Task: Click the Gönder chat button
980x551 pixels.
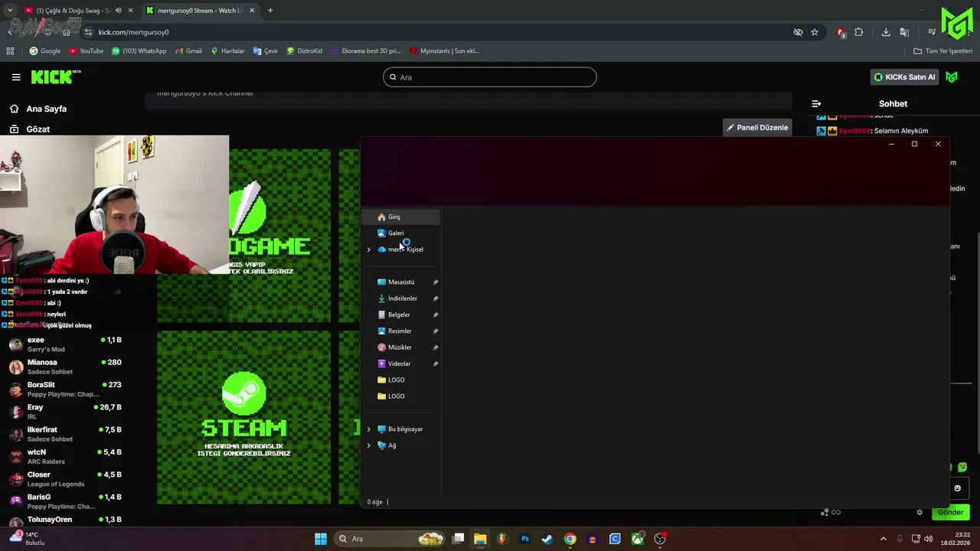Action: (x=950, y=512)
